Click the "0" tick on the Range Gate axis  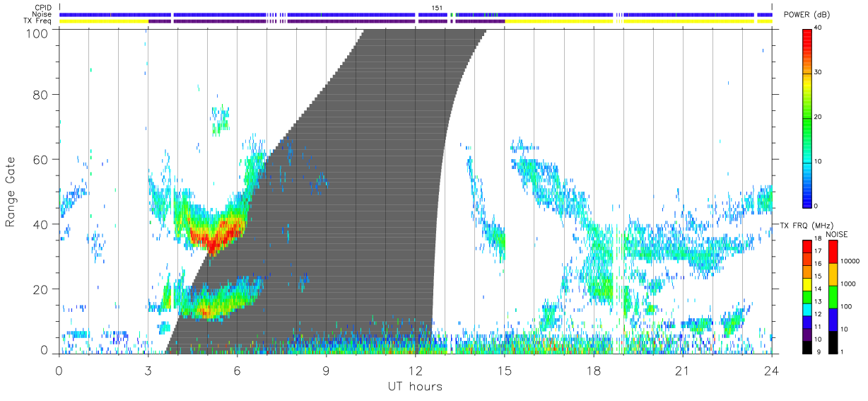[x=45, y=350]
